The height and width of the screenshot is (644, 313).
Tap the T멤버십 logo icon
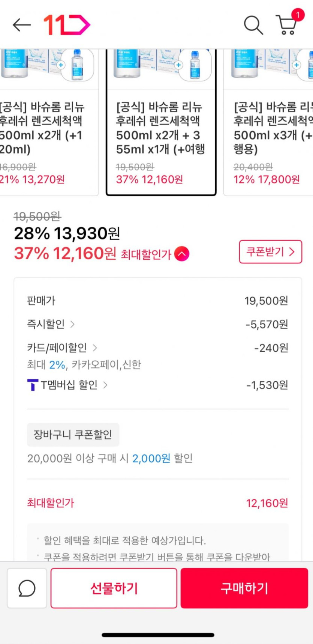[33, 385]
